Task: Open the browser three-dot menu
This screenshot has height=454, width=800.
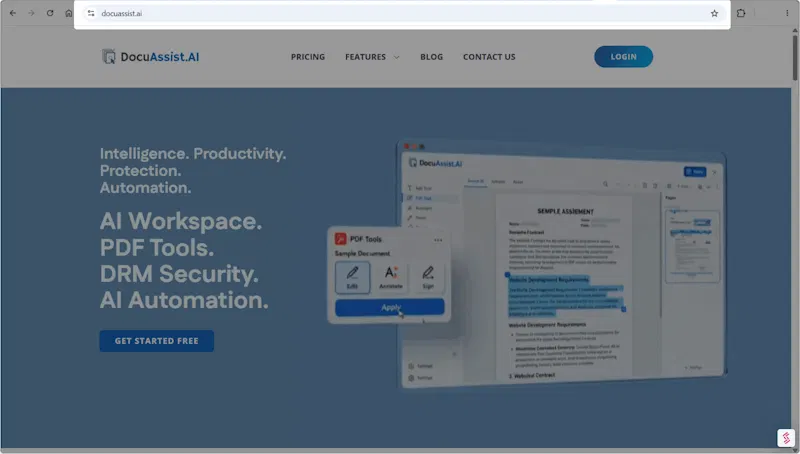Action: click(x=787, y=13)
